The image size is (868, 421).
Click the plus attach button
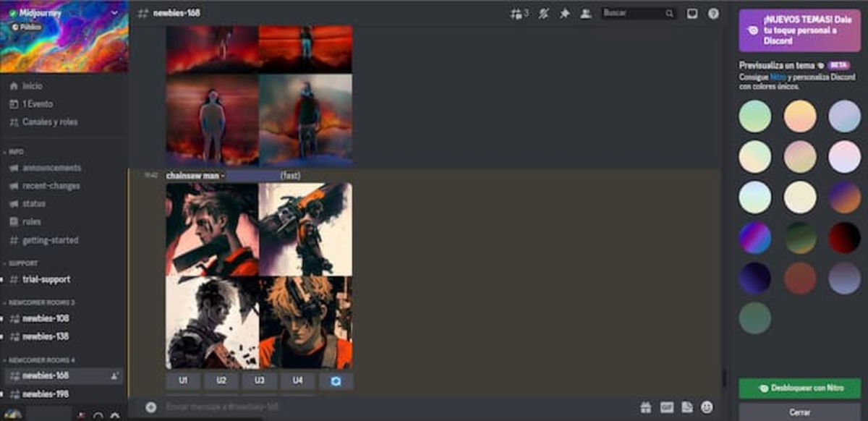[150, 407]
